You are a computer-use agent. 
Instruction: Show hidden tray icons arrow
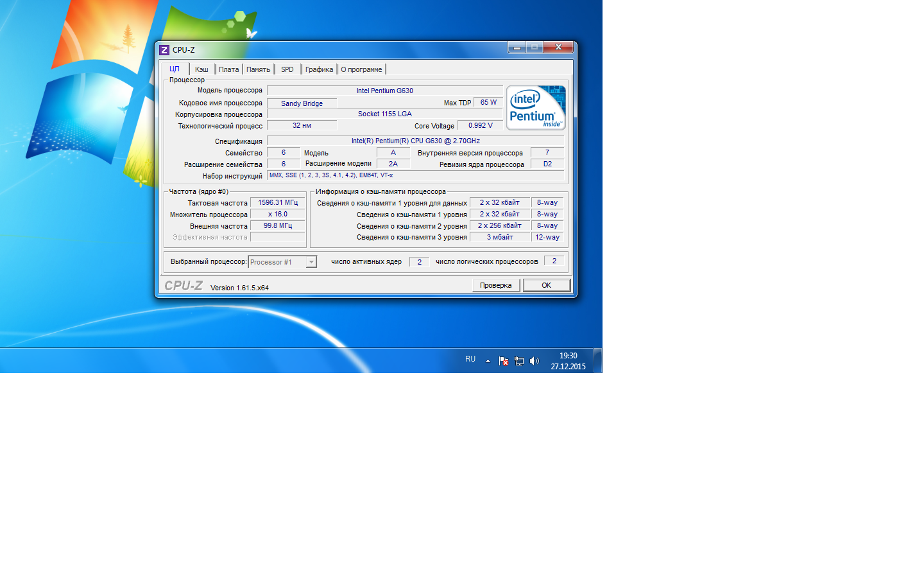(488, 361)
